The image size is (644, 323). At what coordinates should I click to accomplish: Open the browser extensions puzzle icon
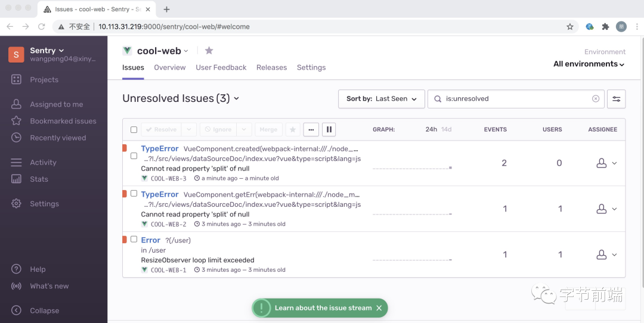click(x=605, y=27)
